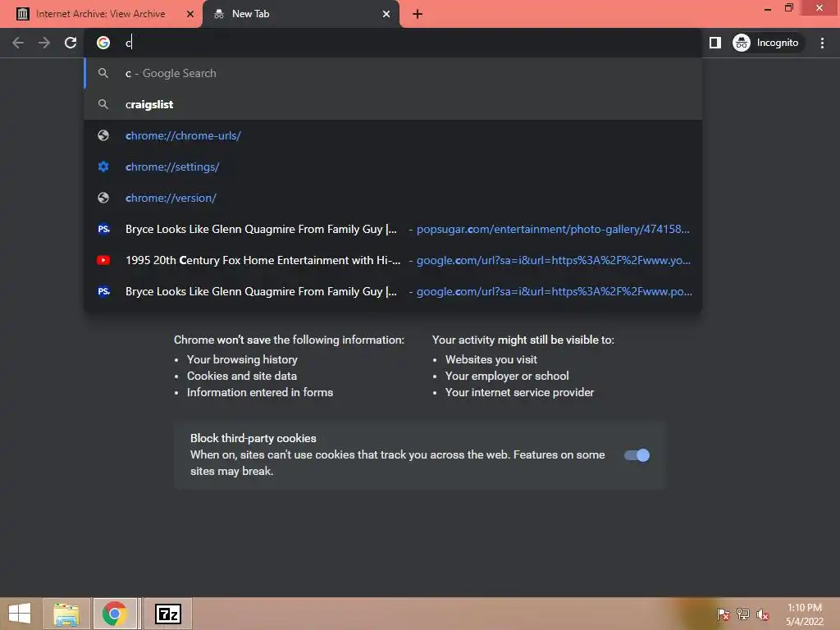Click magnifier icon beside 'c - Google Search'
Screen dimensions: 840x630
(103, 73)
